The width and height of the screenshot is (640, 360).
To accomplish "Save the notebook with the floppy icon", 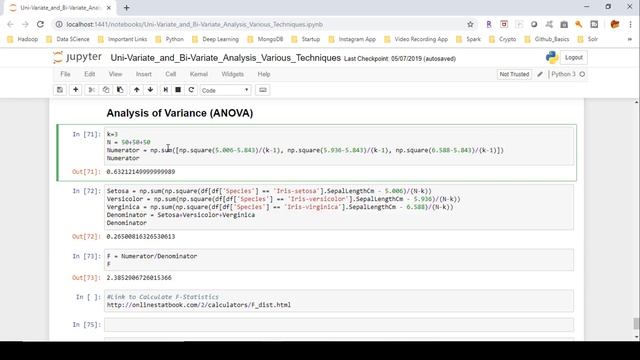I will [60, 90].
